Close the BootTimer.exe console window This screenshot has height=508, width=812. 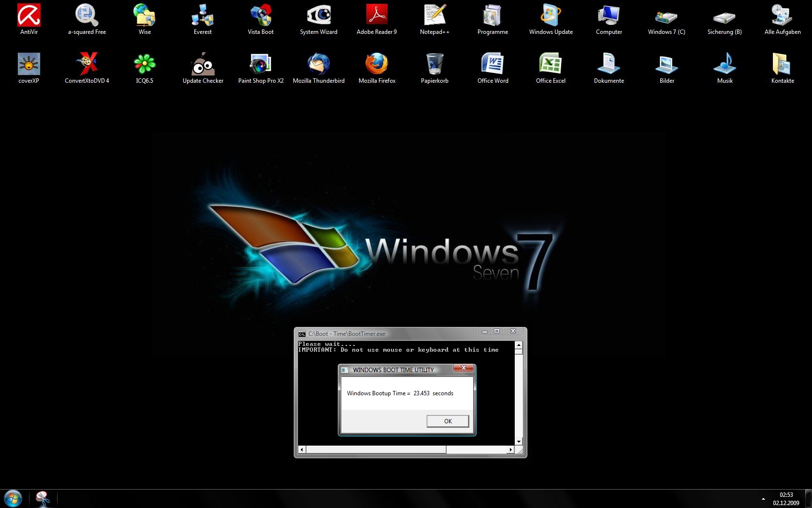tap(513, 331)
